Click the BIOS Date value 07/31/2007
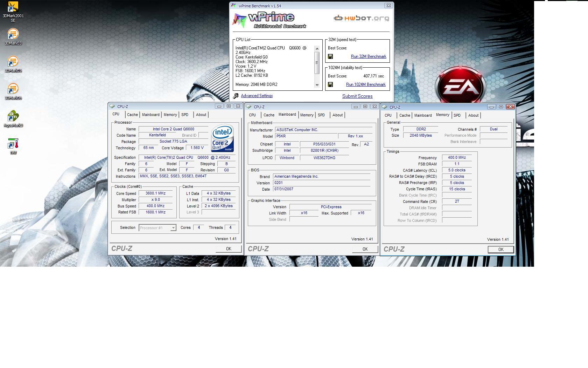The image size is (588, 368). click(x=322, y=189)
